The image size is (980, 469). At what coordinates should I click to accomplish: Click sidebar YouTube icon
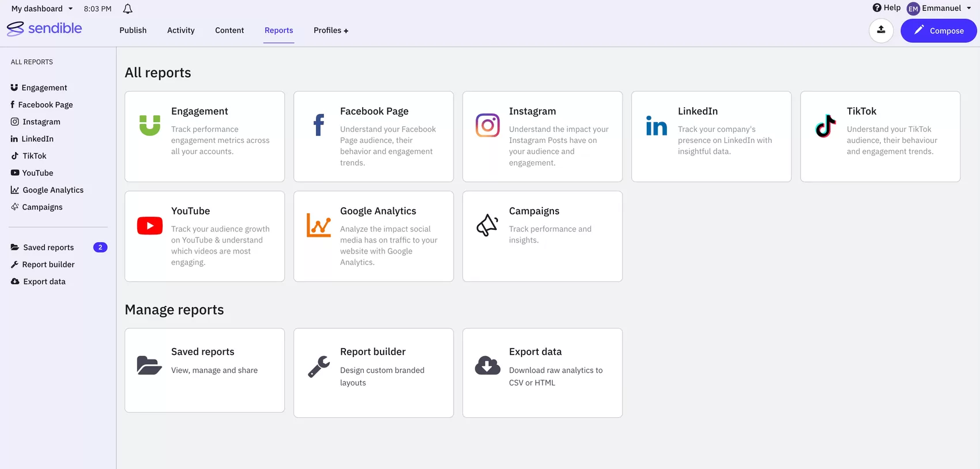[15, 173]
